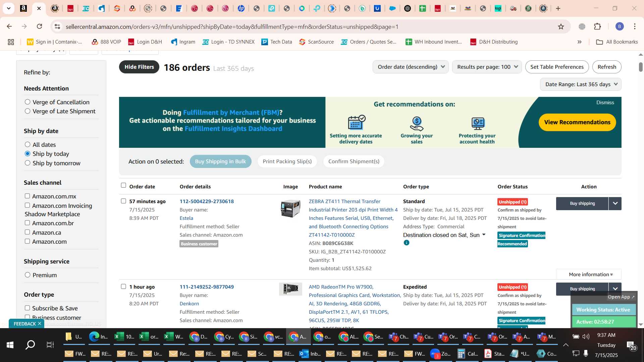Expand Destination closed on Sat, Sun details

[484, 235]
